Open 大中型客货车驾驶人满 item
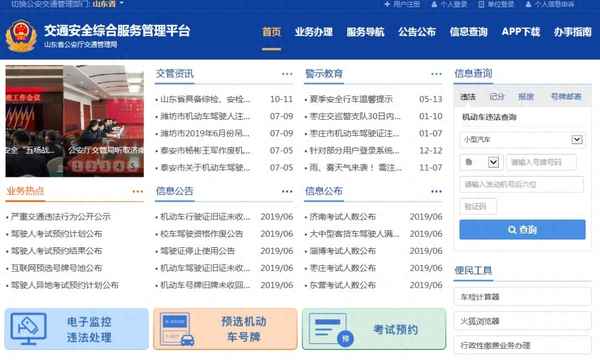The height and width of the screenshot is (362, 600). click(x=354, y=234)
